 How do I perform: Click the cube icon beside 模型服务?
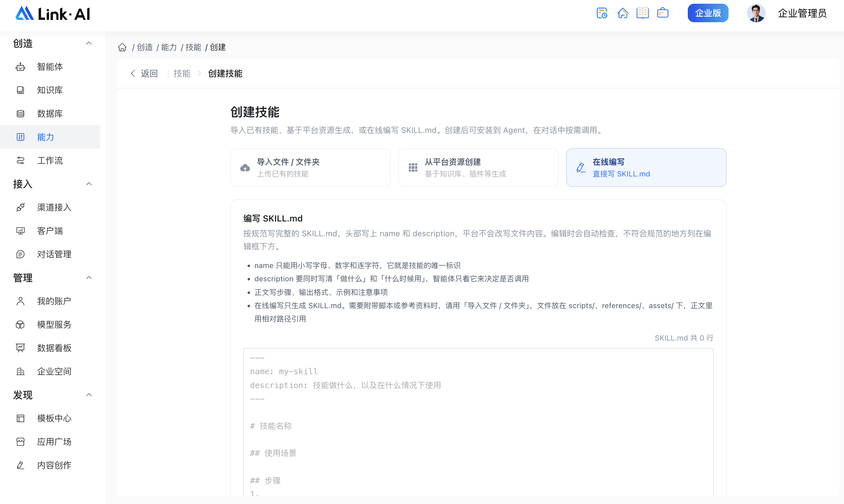(x=20, y=325)
